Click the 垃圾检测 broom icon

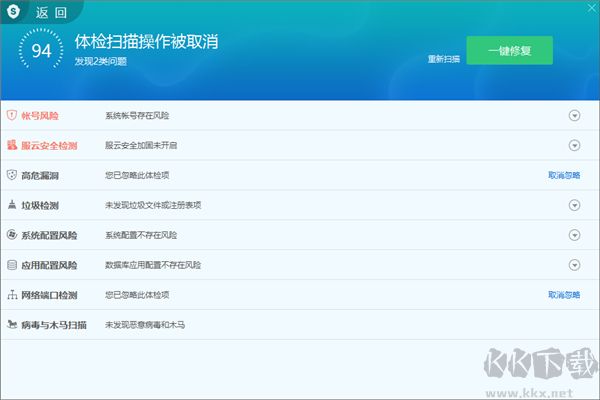tap(12, 205)
